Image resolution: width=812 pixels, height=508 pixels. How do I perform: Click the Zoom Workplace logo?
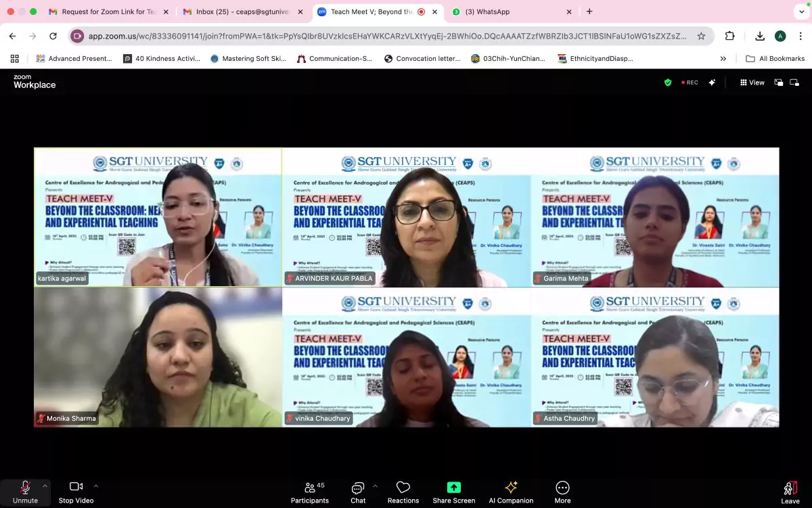pyautogui.click(x=35, y=82)
